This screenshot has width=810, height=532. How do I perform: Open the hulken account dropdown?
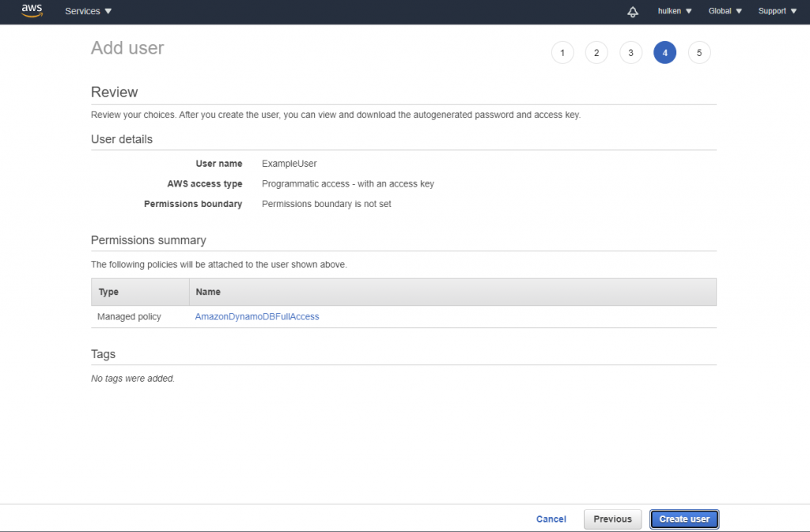tap(675, 11)
